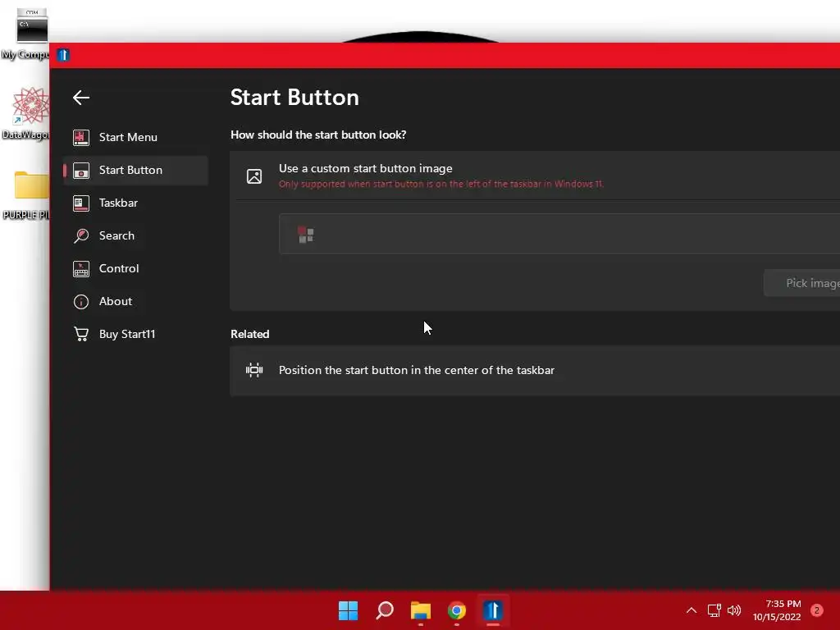Click 'Use a custom start button image' text
840x630 pixels.
point(365,168)
